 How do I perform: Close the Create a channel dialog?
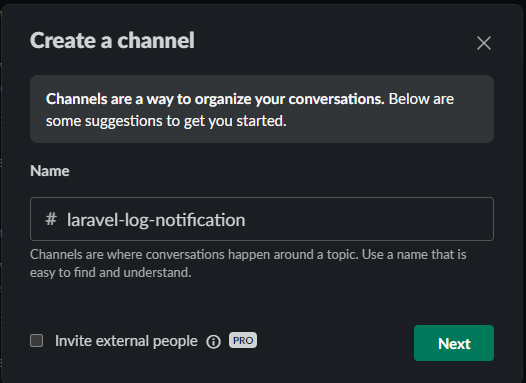[x=484, y=43]
